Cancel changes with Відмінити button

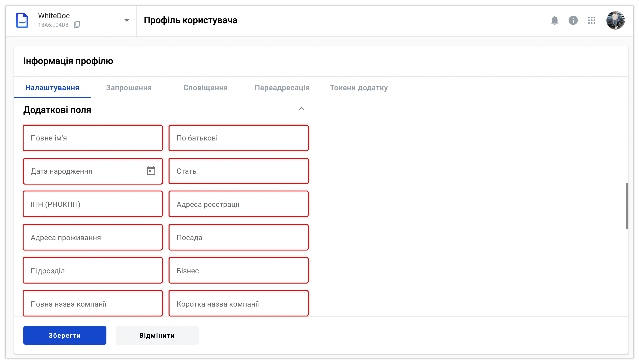pos(157,335)
